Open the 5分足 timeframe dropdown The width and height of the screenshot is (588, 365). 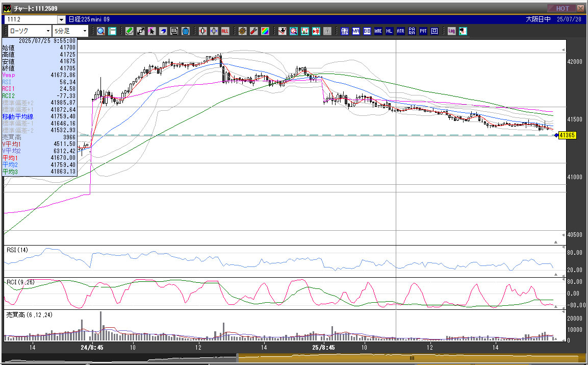pyautogui.click(x=70, y=31)
